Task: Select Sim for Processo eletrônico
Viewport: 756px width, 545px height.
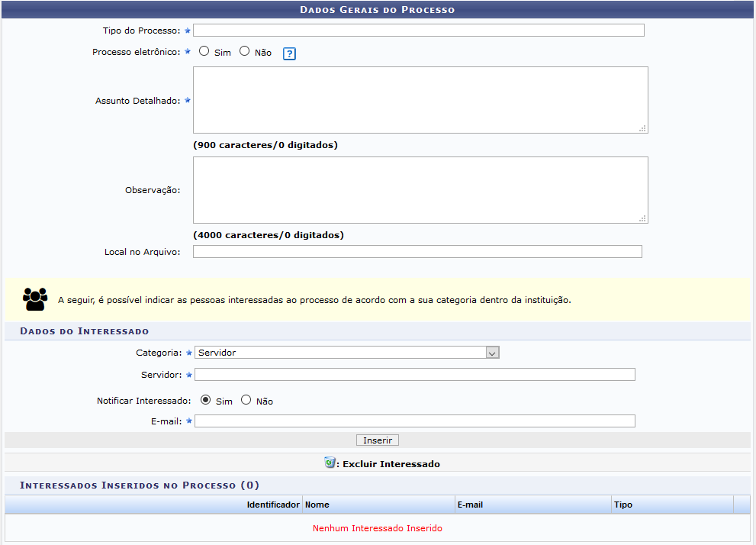Action: [204, 51]
